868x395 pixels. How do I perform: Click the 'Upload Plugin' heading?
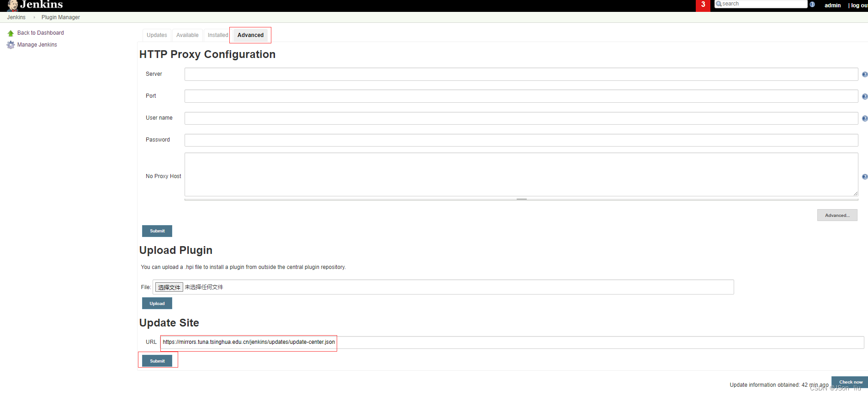tap(176, 250)
